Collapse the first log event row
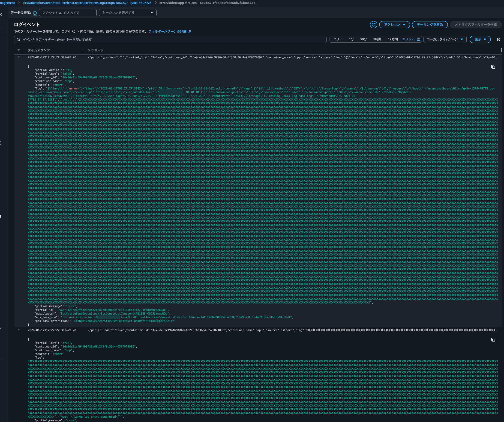Screen dimensions: 504x422 19,57
